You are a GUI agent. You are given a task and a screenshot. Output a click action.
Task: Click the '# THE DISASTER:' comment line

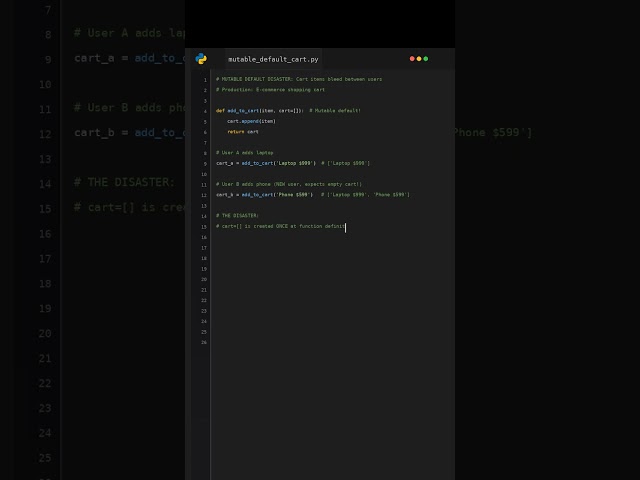(237, 216)
